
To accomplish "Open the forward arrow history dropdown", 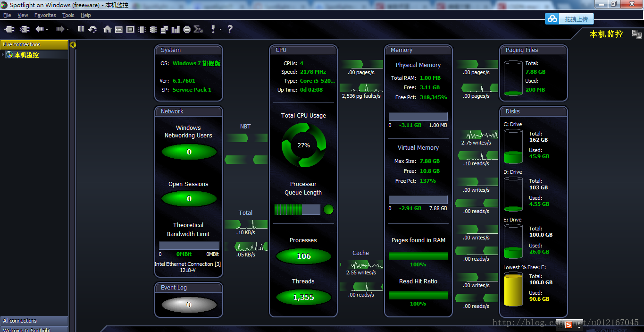I will 67,30.
